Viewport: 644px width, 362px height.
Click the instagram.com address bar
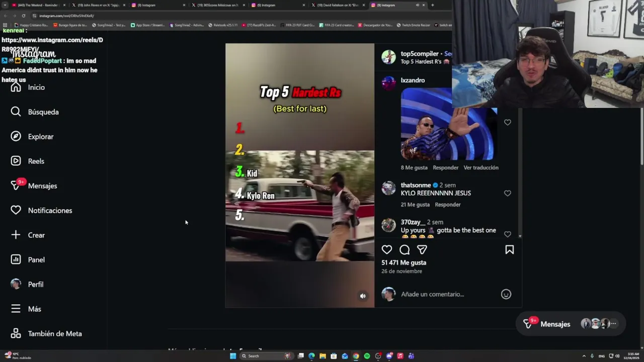coord(242,16)
